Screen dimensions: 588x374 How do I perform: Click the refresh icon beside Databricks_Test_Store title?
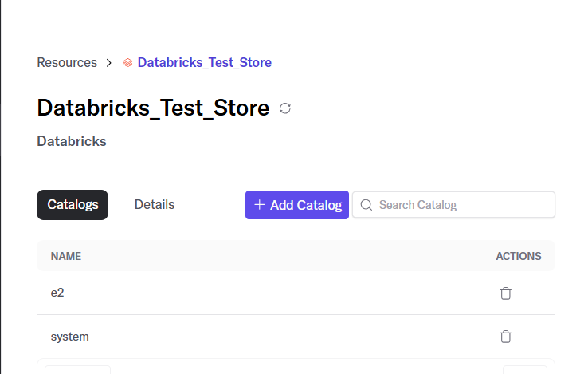pos(285,108)
